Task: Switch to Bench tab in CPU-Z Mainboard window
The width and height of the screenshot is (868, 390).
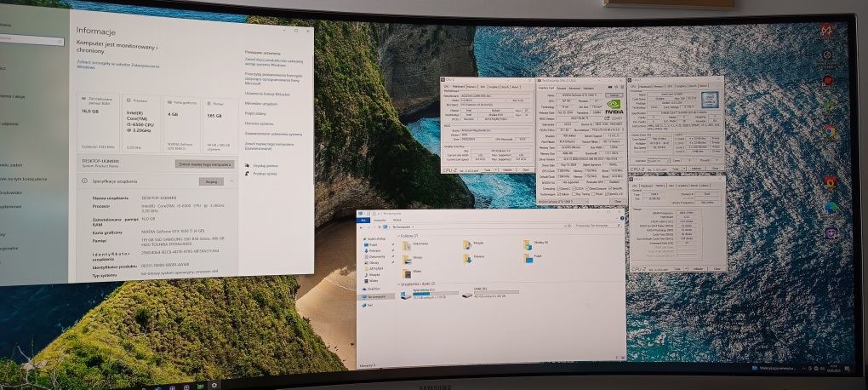Action: pyautogui.click(x=505, y=86)
